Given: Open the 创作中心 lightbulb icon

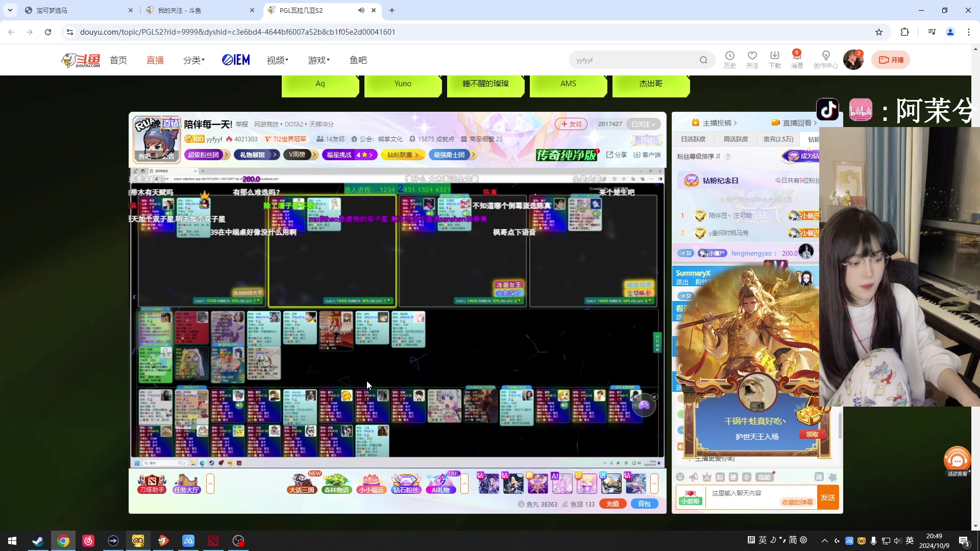Looking at the screenshot, I should click(x=825, y=59).
